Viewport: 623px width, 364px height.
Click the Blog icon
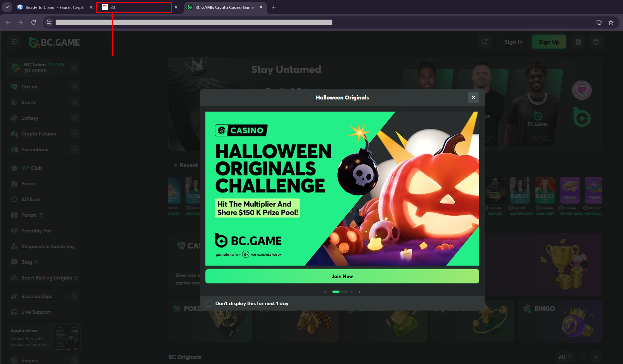14,262
